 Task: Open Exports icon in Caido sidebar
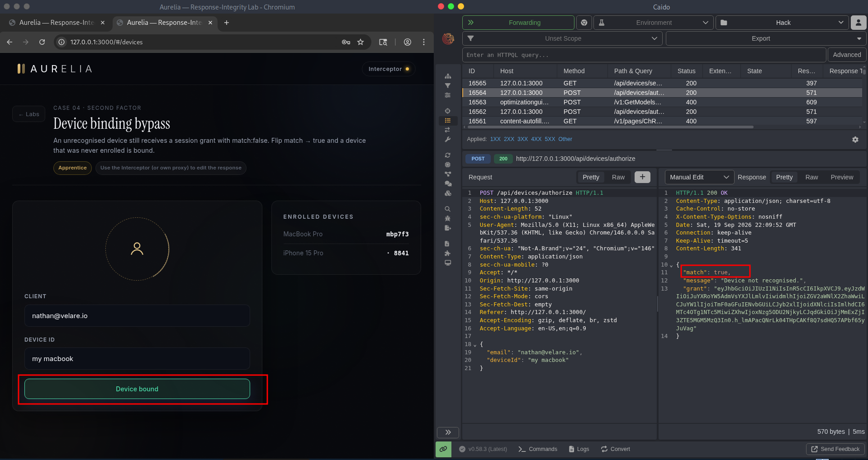tap(448, 228)
